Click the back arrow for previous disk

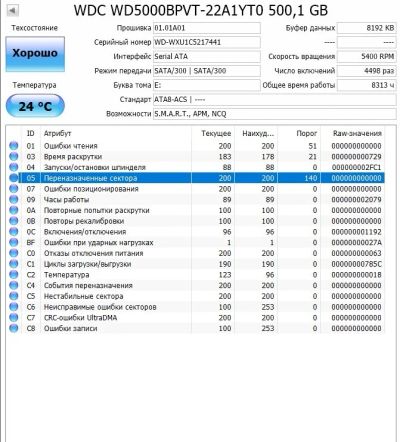click(x=12, y=11)
